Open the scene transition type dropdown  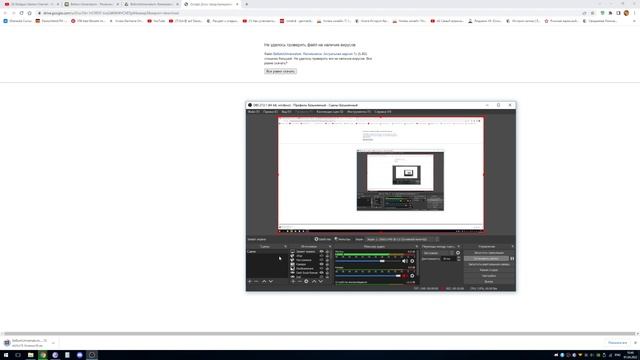[438, 253]
